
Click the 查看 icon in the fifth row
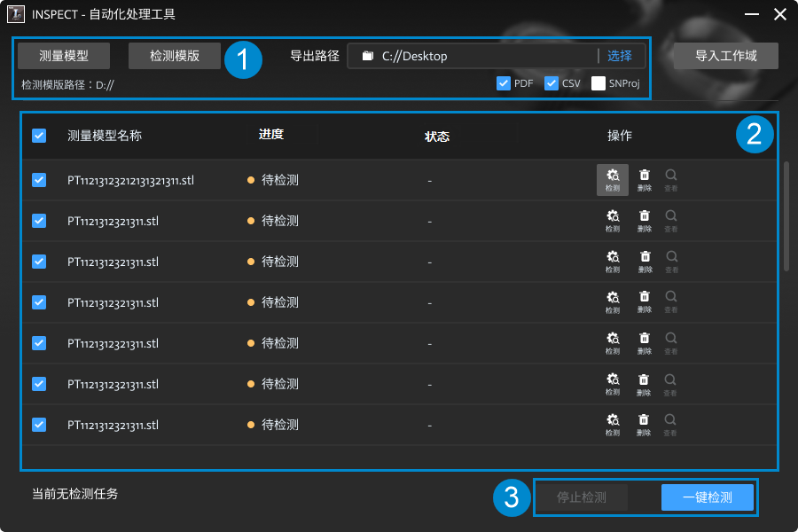tap(671, 343)
